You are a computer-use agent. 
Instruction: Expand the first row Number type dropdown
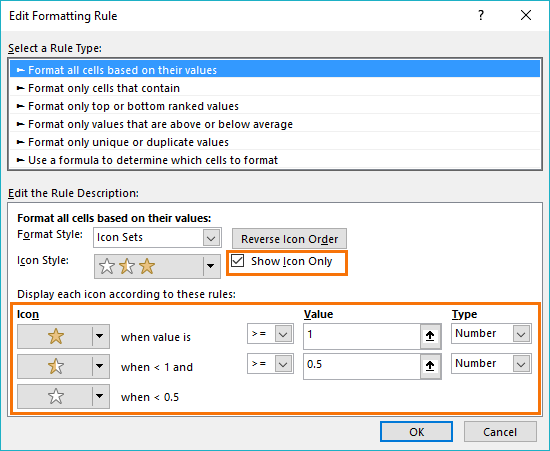click(491, 334)
